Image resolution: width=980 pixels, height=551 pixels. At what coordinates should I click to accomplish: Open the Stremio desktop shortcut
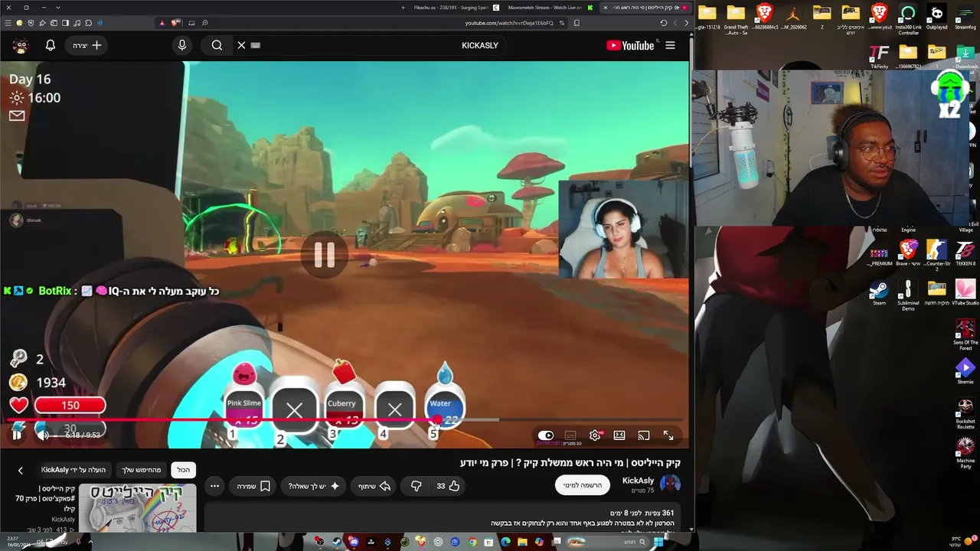coord(965,372)
